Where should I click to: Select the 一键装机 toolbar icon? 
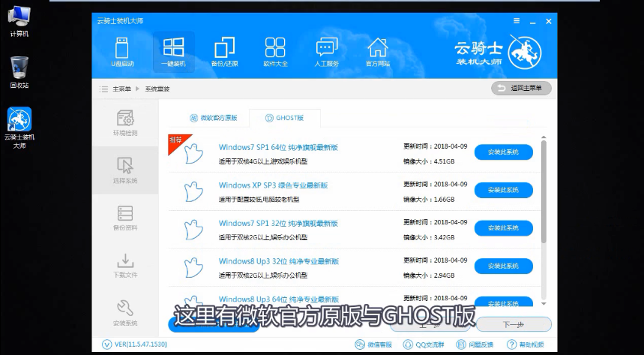tap(173, 53)
